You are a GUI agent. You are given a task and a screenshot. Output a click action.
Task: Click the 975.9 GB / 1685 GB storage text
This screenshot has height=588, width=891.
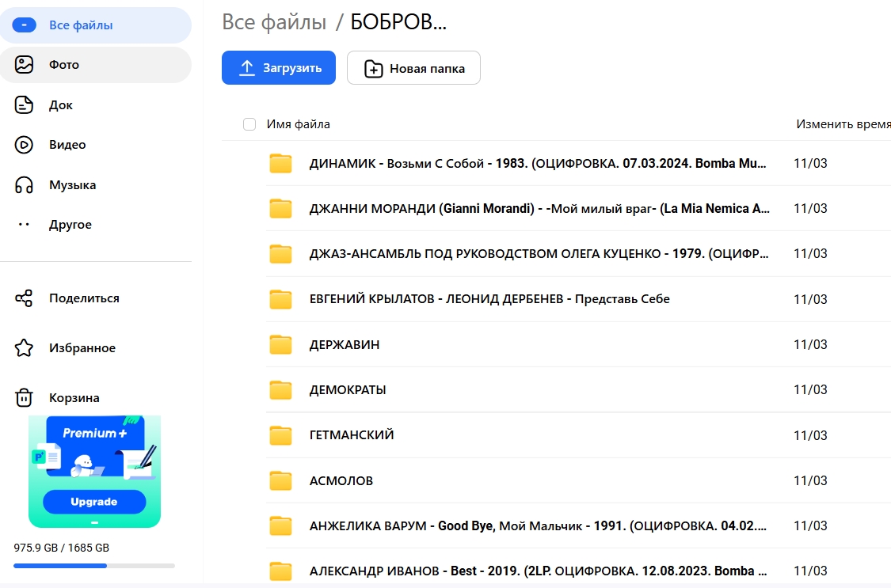pos(61,548)
